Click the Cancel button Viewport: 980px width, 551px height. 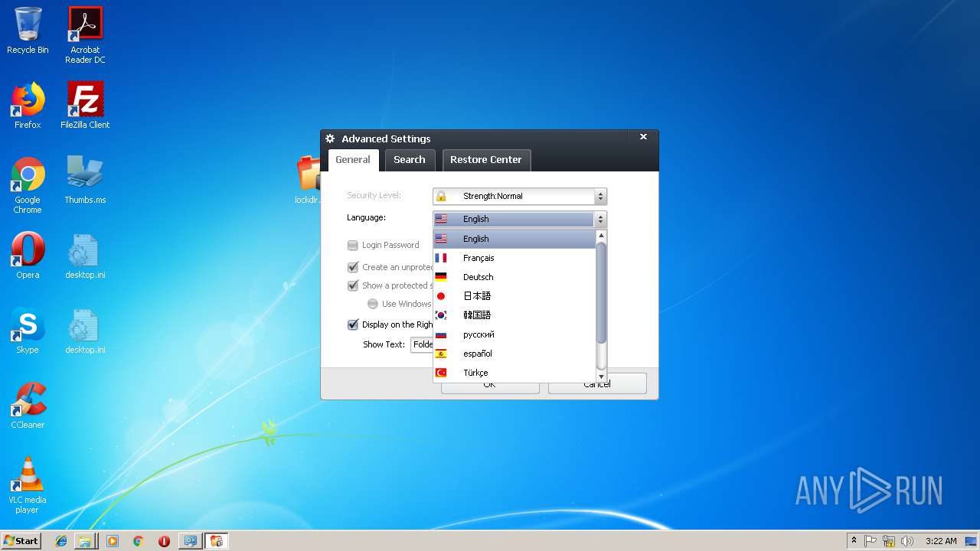[x=597, y=384]
